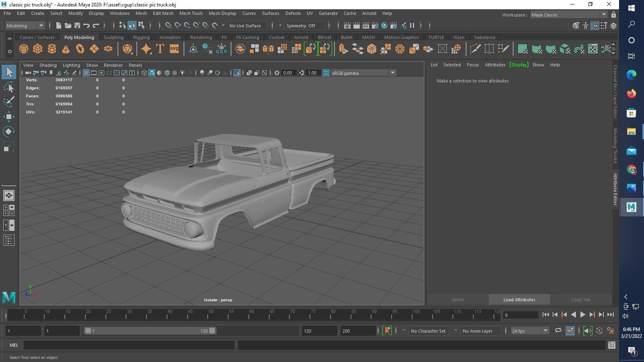Create a polygon cube from the shelf

click(38, 49)
